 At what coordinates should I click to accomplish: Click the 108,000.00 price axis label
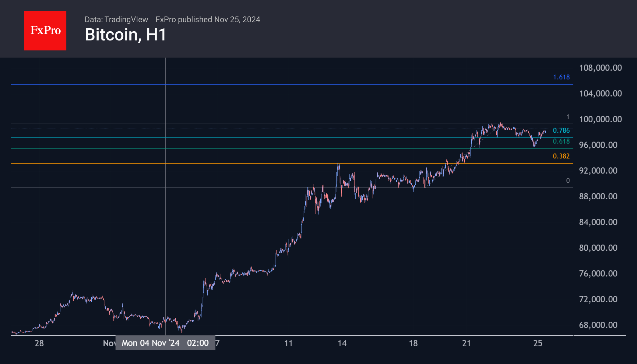(x=600, y=68)
